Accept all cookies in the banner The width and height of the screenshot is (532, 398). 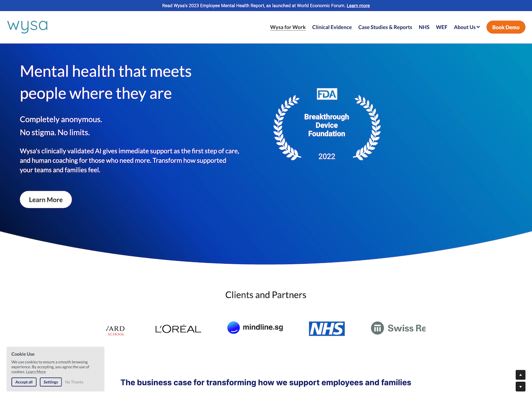tap(24, 382)
